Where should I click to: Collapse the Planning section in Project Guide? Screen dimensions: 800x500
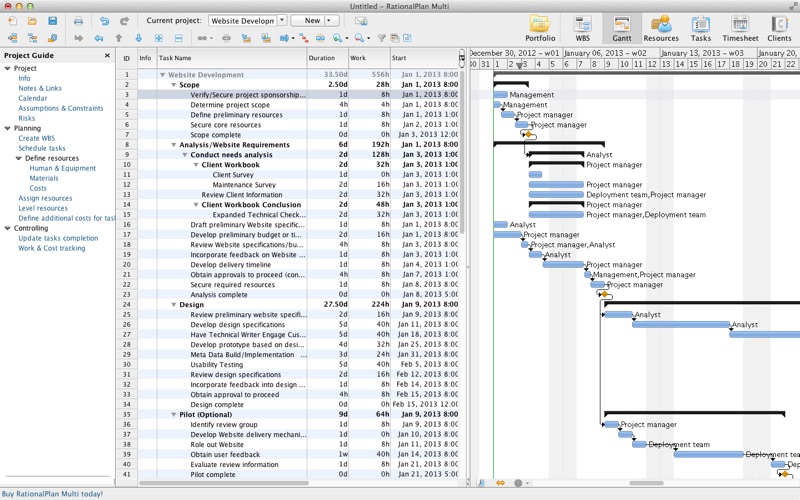(x=8, y=128)
